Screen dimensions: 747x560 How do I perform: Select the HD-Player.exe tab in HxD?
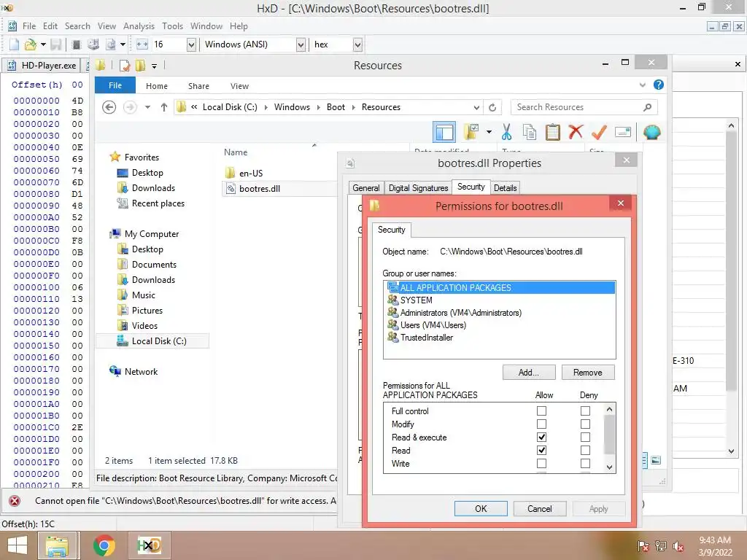(42, 65)
